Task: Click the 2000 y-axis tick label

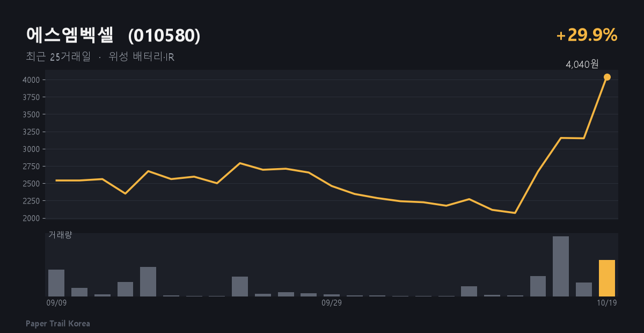Action: (x=32, y=218)
